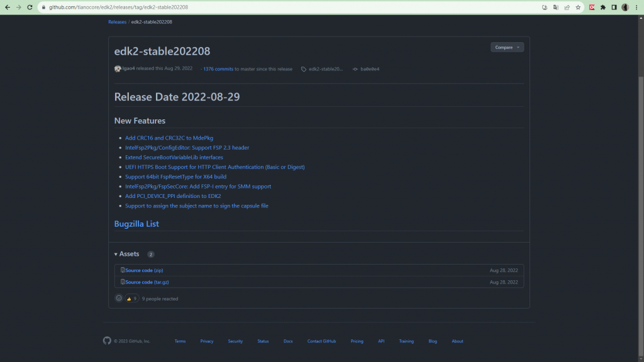Collapse the Assets section
Screen dimensions: 644x362
[127, 254]
